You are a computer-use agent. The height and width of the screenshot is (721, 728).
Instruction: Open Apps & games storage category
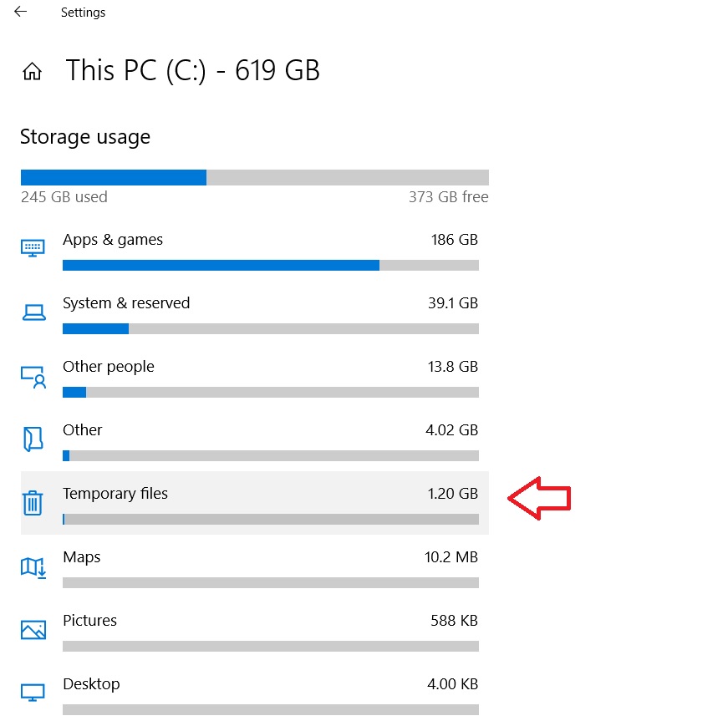click(254, 251)
